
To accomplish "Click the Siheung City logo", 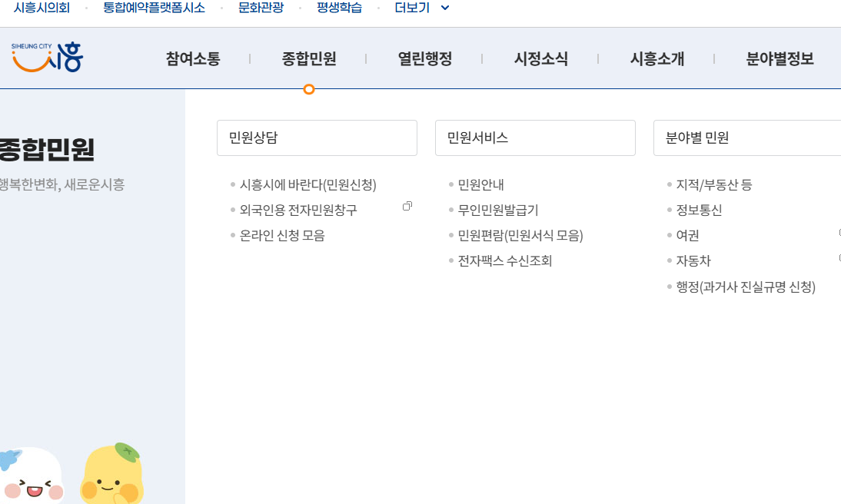I will [46, 57].
